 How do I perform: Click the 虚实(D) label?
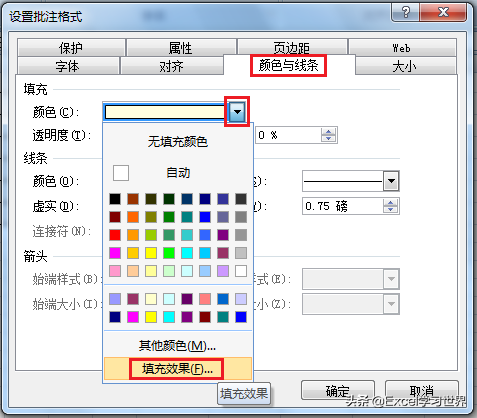(56, 206)
